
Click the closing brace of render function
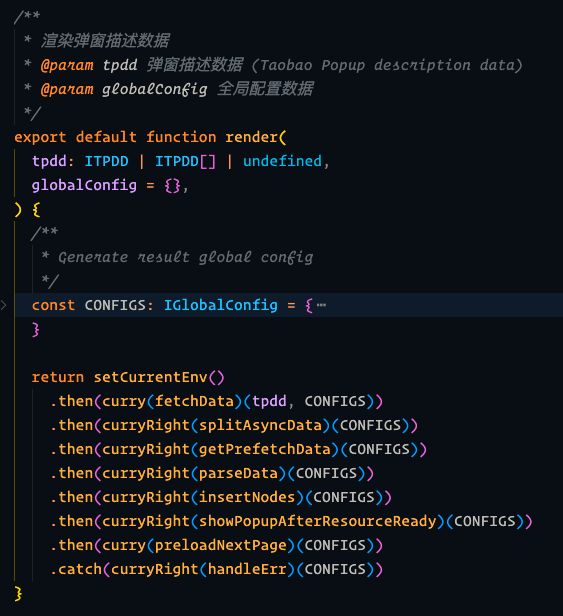point(18,593)
